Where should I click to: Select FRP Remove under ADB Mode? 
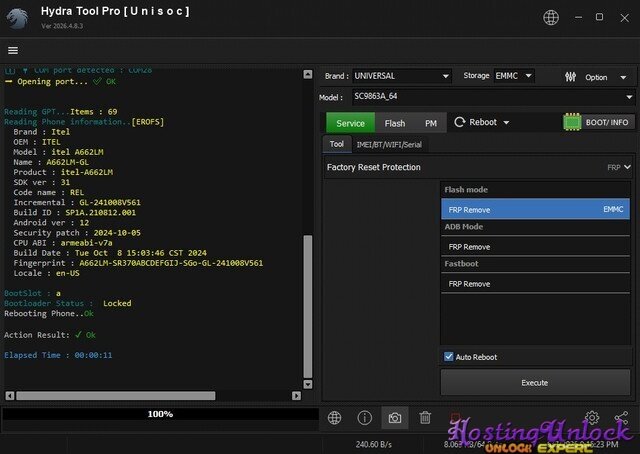pyautogui.click(x=535, y=247)
